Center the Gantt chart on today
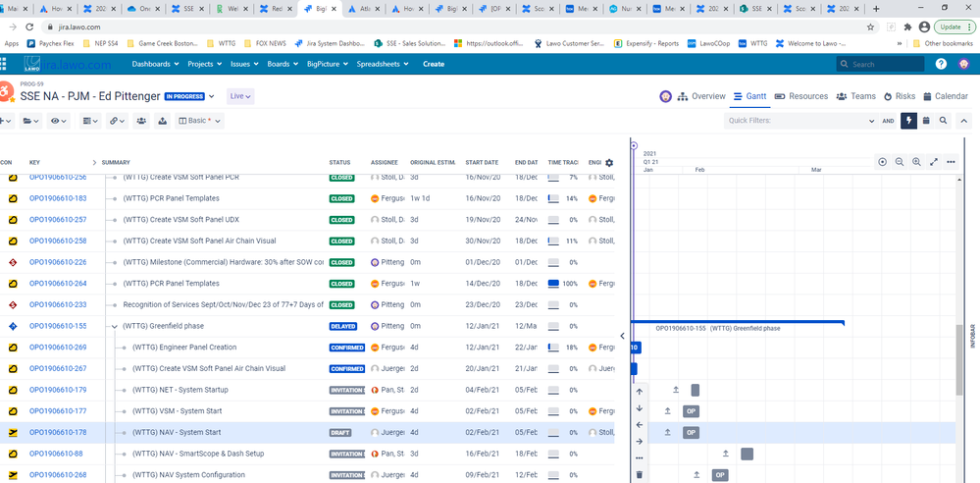Screen dimensions: 980x483 point(883,161)
